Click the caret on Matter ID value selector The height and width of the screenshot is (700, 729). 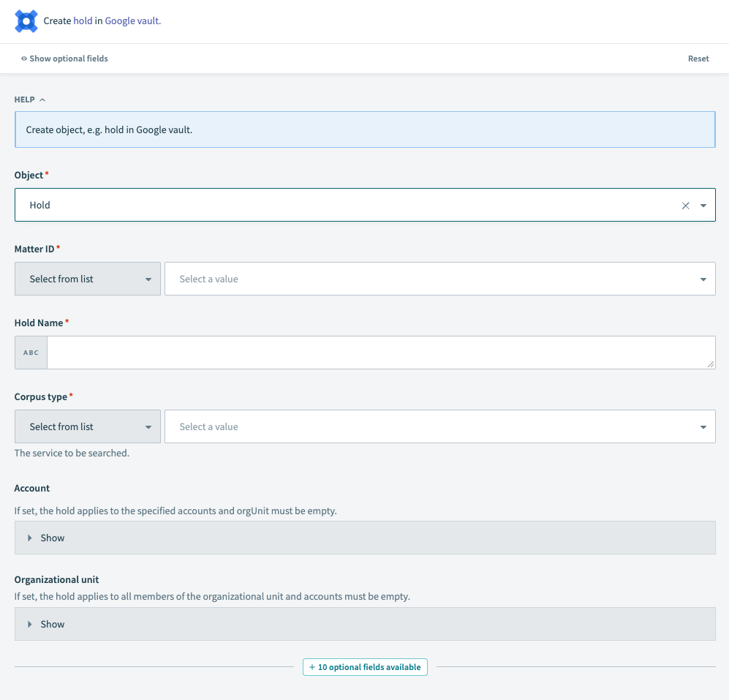(x=702, y=279)
